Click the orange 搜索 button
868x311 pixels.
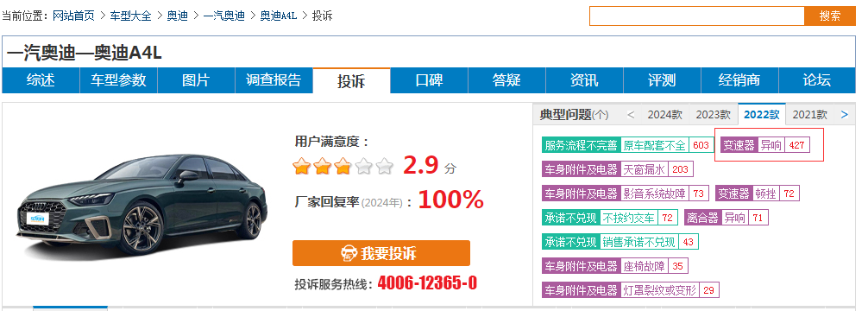pyautogui.click(x=830, y=16)
